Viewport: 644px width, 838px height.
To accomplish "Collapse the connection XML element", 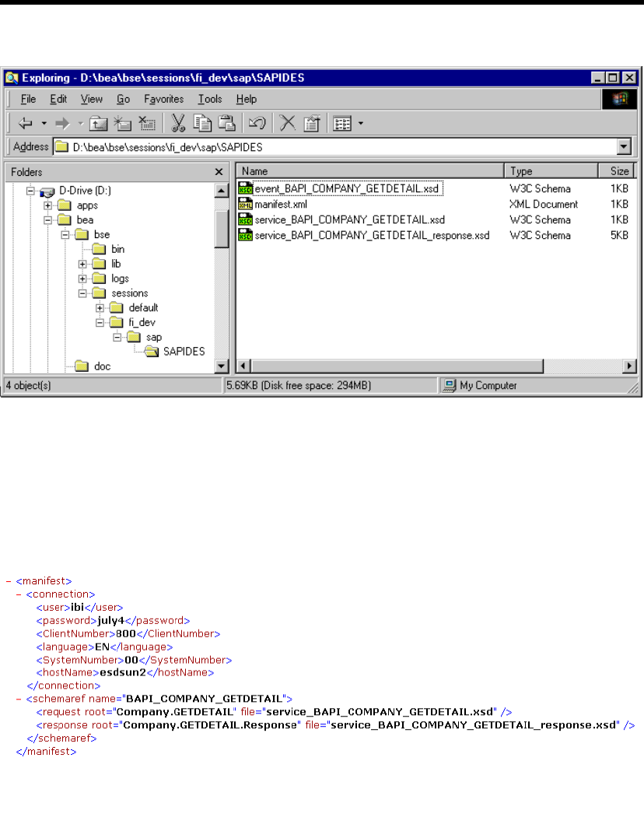I will pos(19,594).
